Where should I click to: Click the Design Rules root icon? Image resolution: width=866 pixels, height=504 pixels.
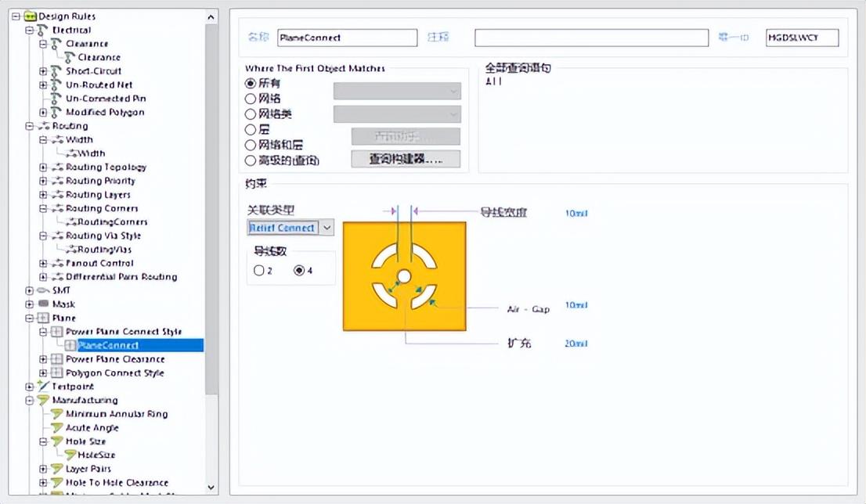(x=30, y=16)
